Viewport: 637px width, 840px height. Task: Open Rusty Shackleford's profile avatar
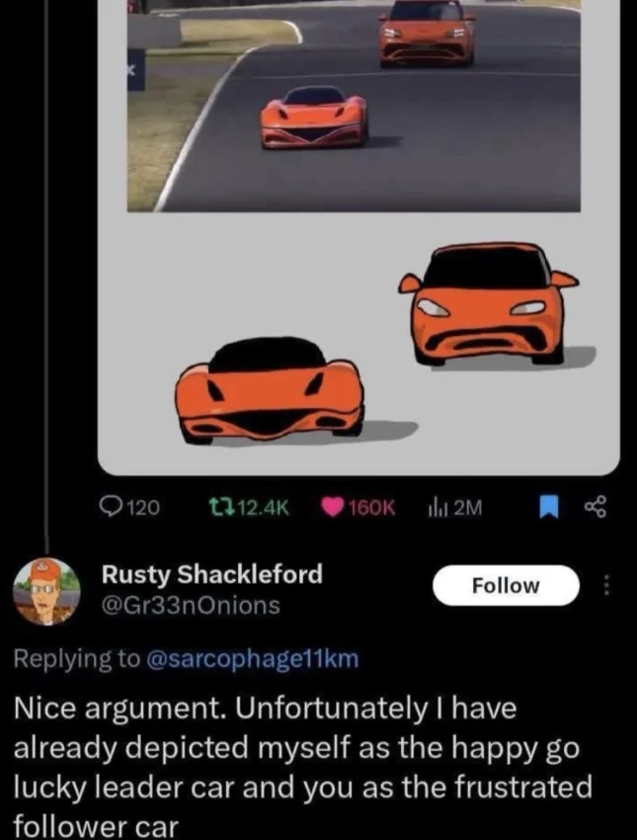[46, 592]
